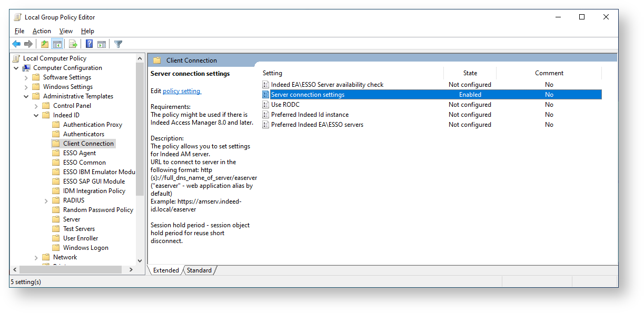Sort the list by State column header
The width and height of the screenshot is (644, 313).
tap(470, 73)
